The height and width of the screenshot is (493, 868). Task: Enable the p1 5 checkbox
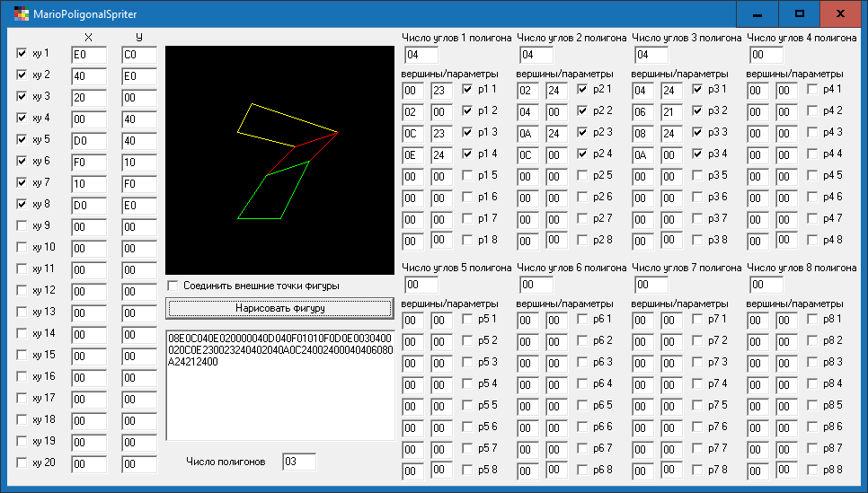467,175
